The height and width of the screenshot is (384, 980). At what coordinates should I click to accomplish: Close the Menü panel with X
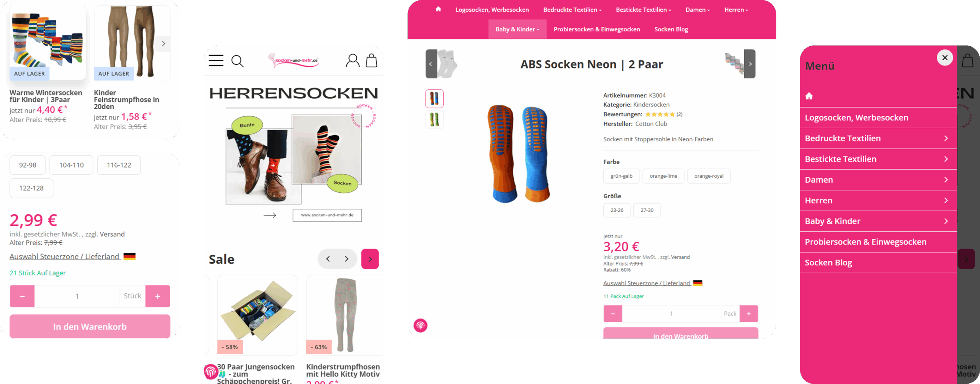pyautogui.click(x=945, y=58)
